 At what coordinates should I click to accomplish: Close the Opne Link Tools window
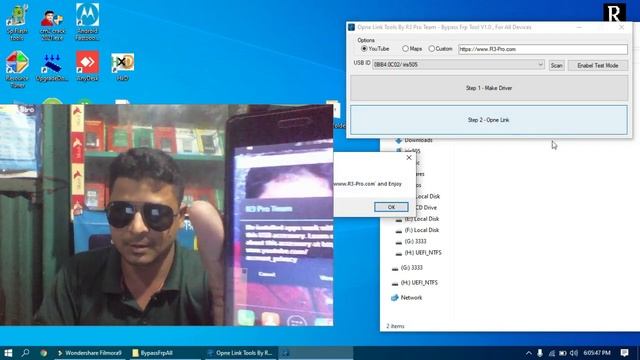point(621,27)
